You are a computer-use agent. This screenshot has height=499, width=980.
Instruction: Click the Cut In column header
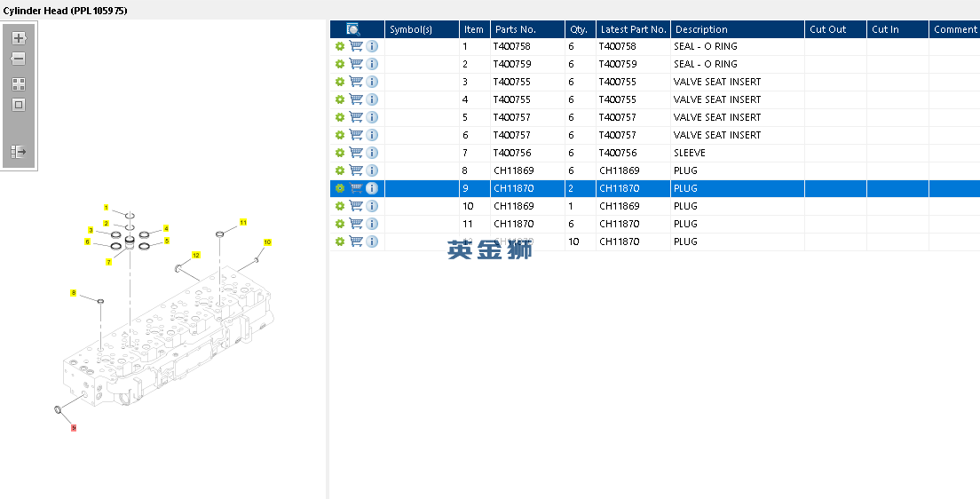[897, 29]
